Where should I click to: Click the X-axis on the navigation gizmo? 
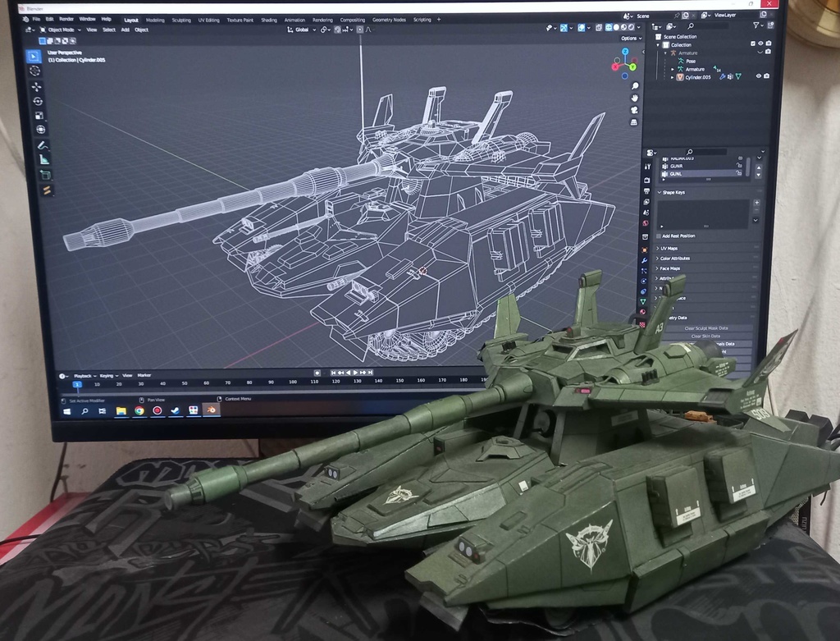[615, 66]
